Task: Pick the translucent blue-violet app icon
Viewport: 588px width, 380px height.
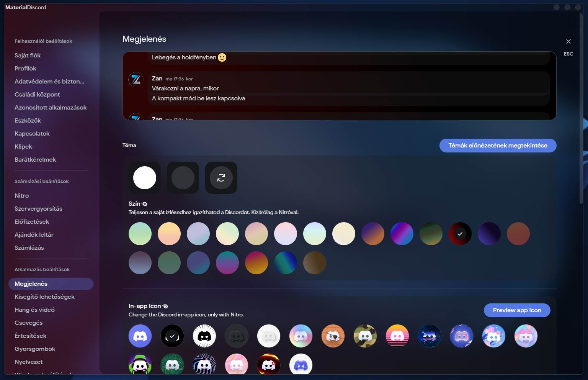Action: [462, 336]
